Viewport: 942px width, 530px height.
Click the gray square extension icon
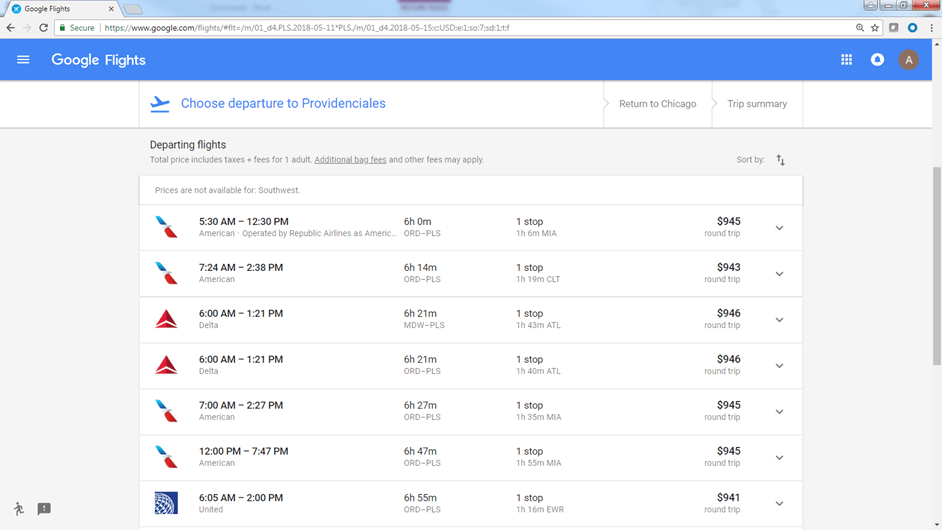[894, 28]
